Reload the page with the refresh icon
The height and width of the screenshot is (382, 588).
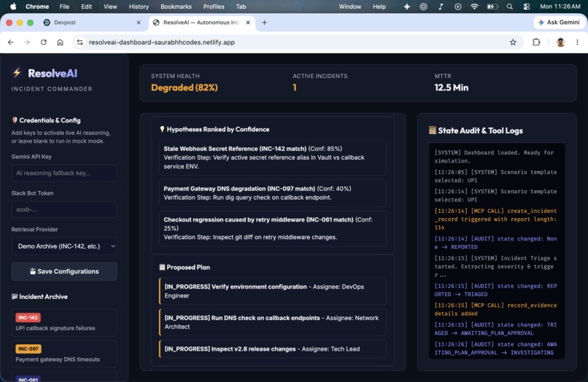44,42
